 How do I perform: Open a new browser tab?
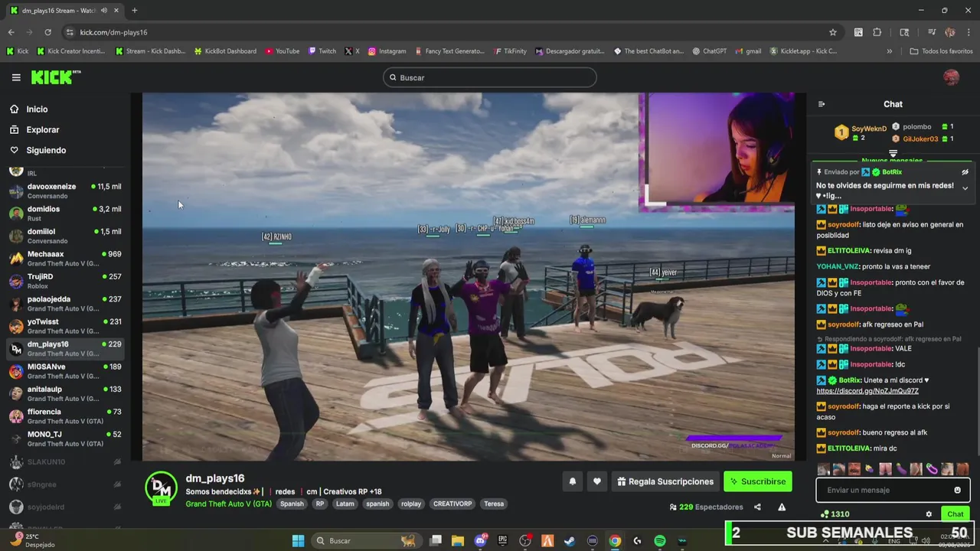pos(134,11)
